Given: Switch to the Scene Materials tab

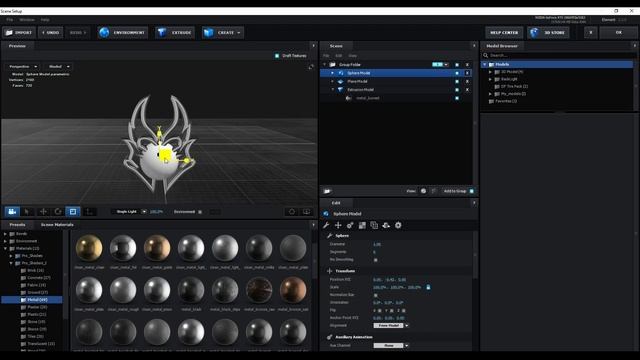Looking at the screenshot, I should pos(57,225).
